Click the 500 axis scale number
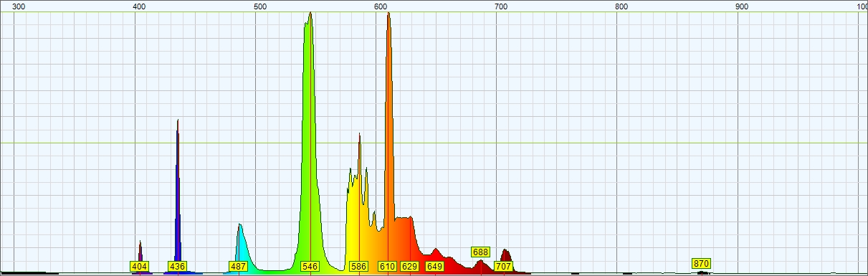 click(x=260, y=6)
